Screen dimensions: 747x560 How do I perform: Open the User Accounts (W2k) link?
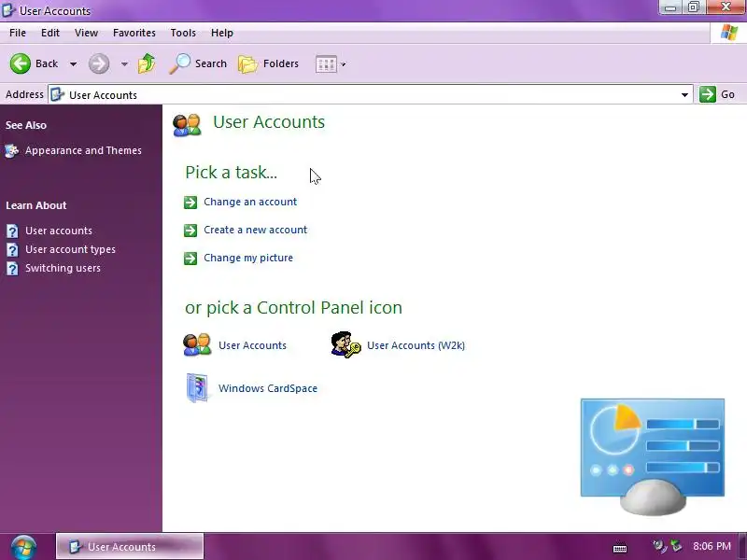416,345
